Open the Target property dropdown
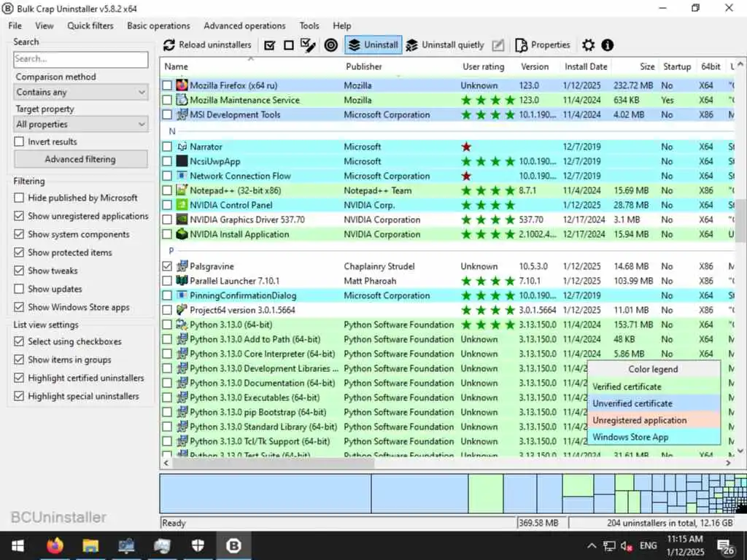 tap(81, 124)
